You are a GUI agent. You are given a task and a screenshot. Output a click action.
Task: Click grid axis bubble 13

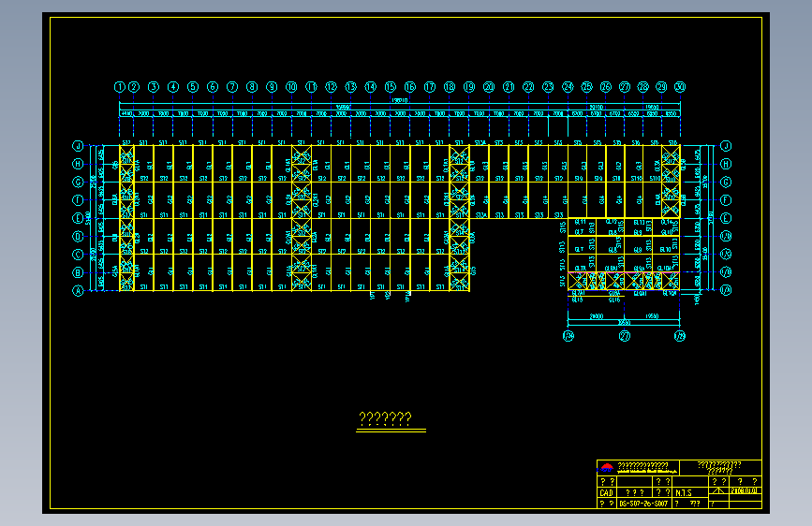click(350, 87)
